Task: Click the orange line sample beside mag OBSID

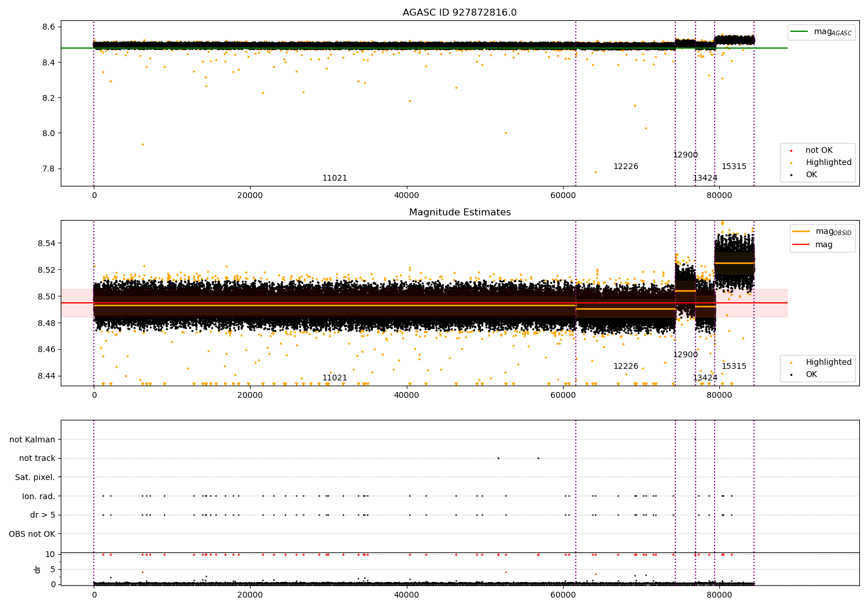Action: point(801,232)
